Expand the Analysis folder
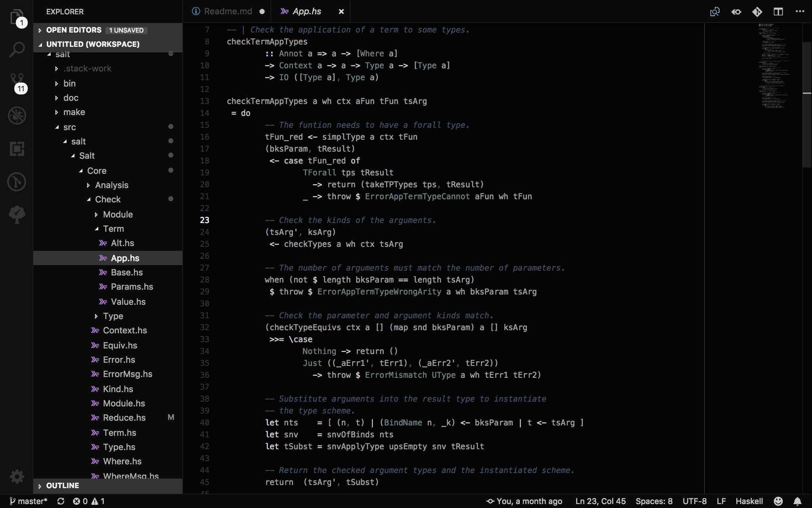The width and height of the screenshot is (812, 508). click(x=111, y=185)
